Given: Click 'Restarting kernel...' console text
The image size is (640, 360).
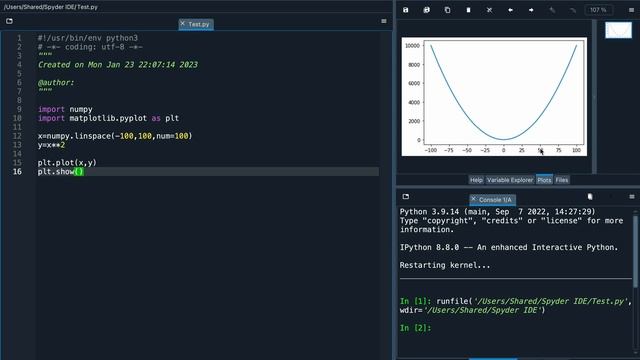Looking at the screenshot, I should (445, 265).
